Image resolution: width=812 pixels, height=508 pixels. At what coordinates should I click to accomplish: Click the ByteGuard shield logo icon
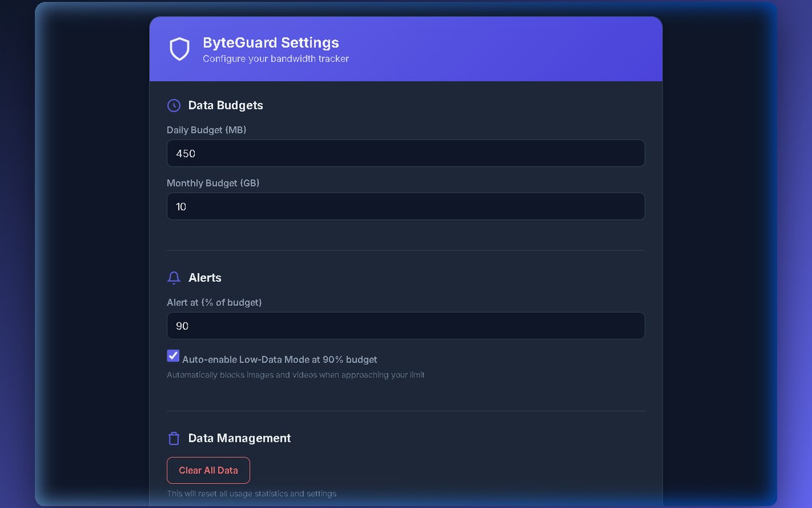tap(180, 49)
